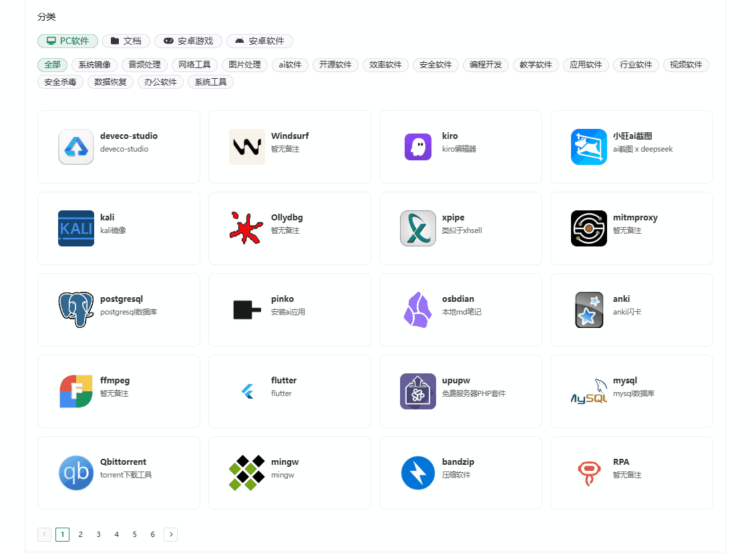The height and width of the screenshot is (553, 756).
Task: Switch to the 文档 category
Action: point(126,41)
